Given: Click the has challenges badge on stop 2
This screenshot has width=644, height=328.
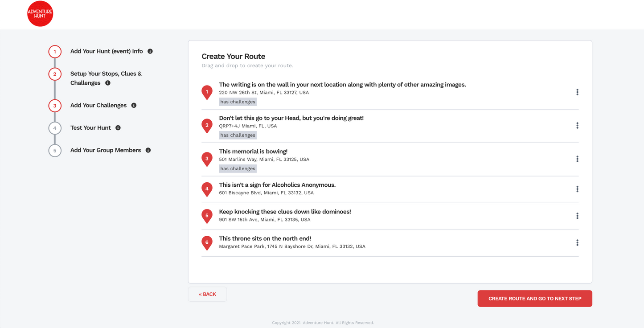Looking at the screenshot, I should point(238,135).
